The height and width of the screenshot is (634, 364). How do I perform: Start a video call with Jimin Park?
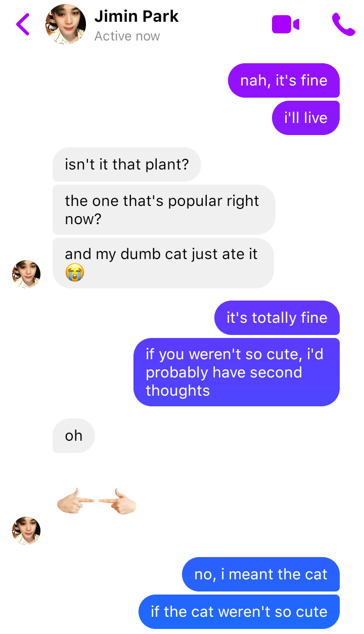click(286, 24)
